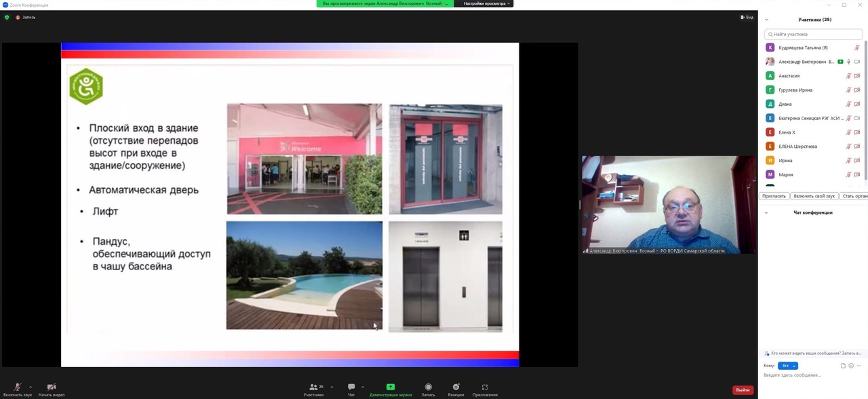Expand arrow next to Чат toolbar button
Screen dimensions: 868x399
363,387
